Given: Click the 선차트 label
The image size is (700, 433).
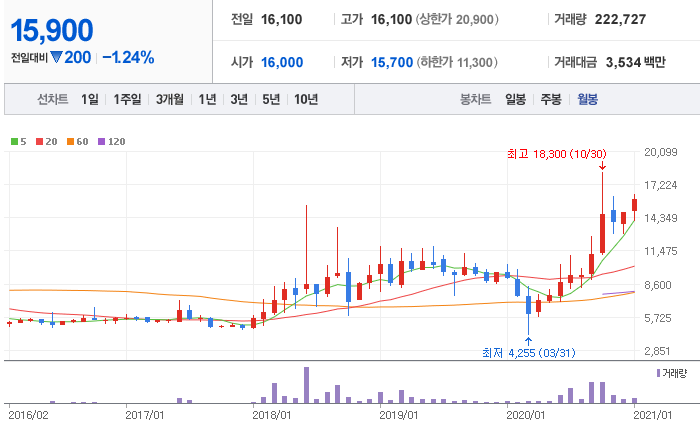Looking at the screenshot, I should click(x=53, y=99).
